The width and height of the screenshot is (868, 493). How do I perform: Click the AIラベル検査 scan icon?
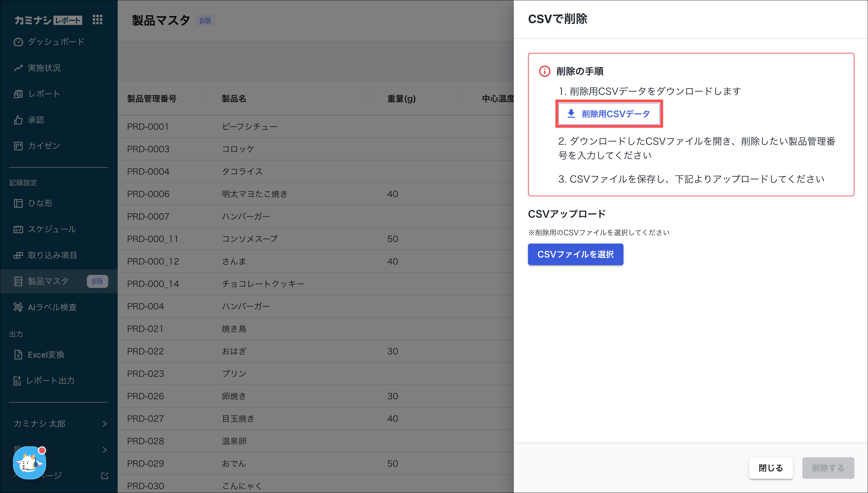(18, 307)
